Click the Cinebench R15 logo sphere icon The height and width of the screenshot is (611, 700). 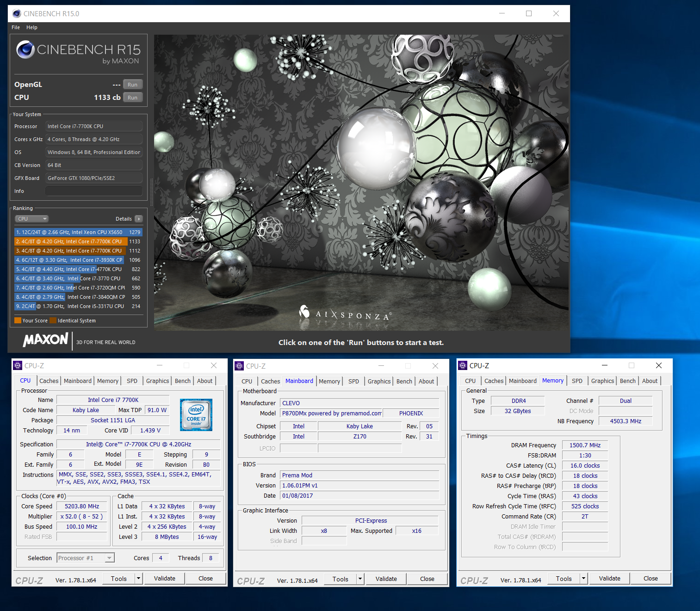pos(25,49)
